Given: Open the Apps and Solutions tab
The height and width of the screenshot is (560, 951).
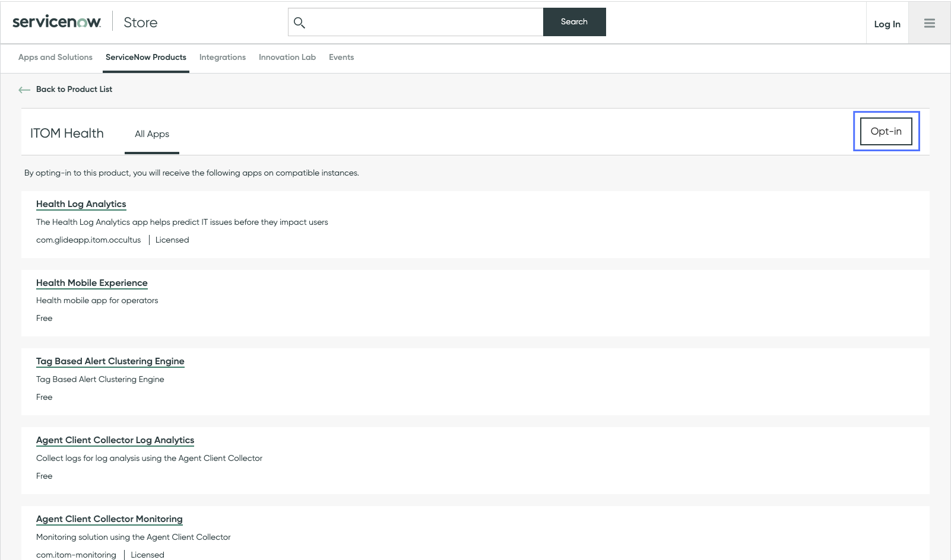Looking at the screenshot, I should [55, 58].
